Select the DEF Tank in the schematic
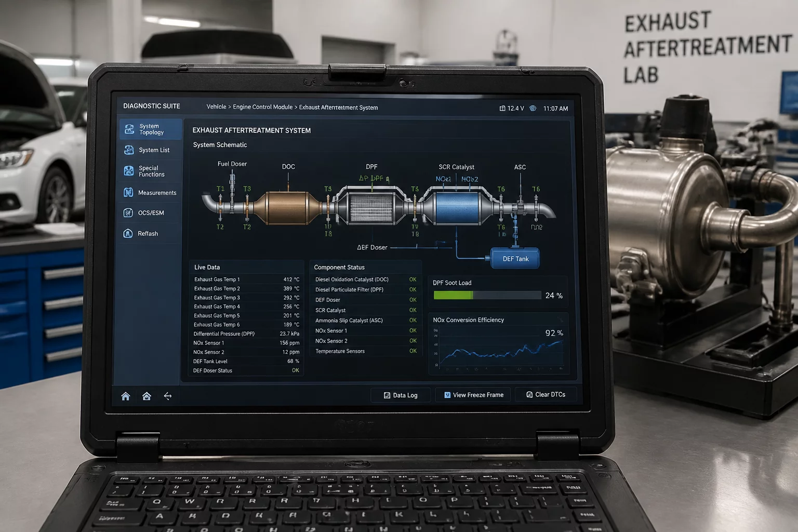798x532 pixels. coord(515,259)
